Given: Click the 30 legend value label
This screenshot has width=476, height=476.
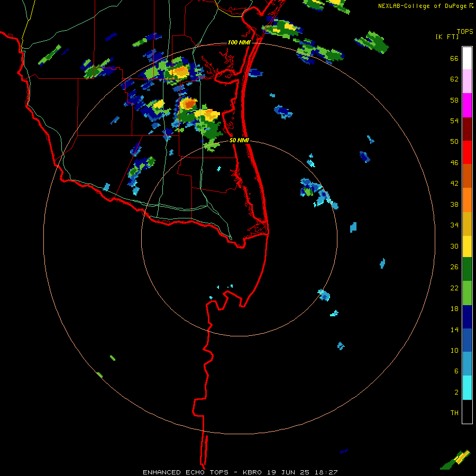Looking at the screenshot, I should pos(454,246).
